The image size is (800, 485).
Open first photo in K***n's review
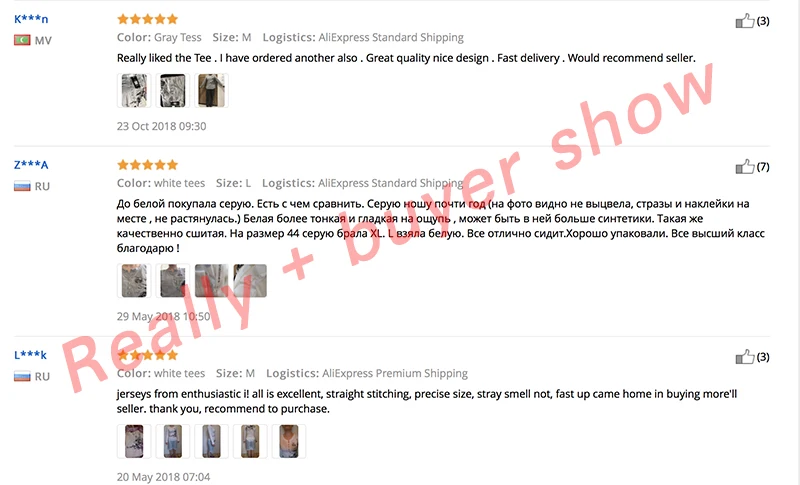point(134,90)
